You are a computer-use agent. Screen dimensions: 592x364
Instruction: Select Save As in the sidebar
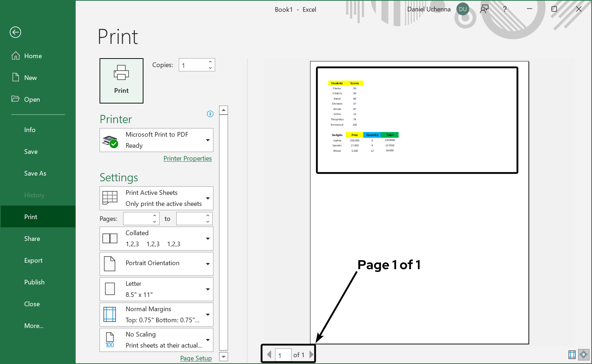(x=35, y=173)
